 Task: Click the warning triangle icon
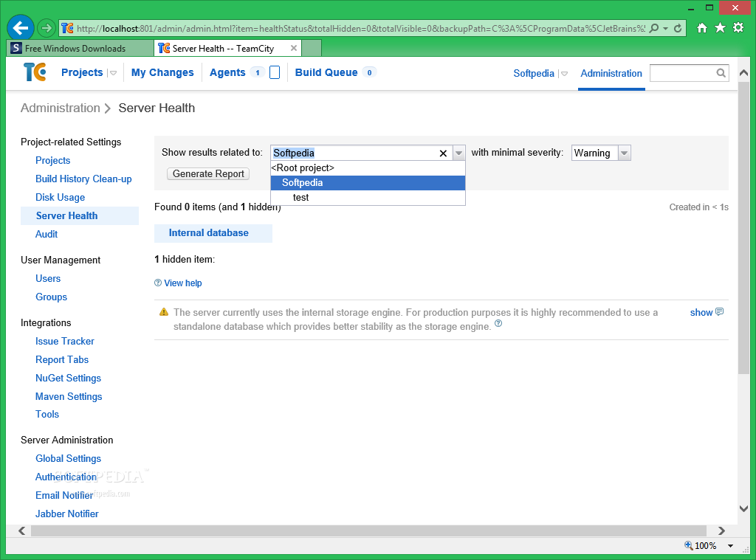164,312
